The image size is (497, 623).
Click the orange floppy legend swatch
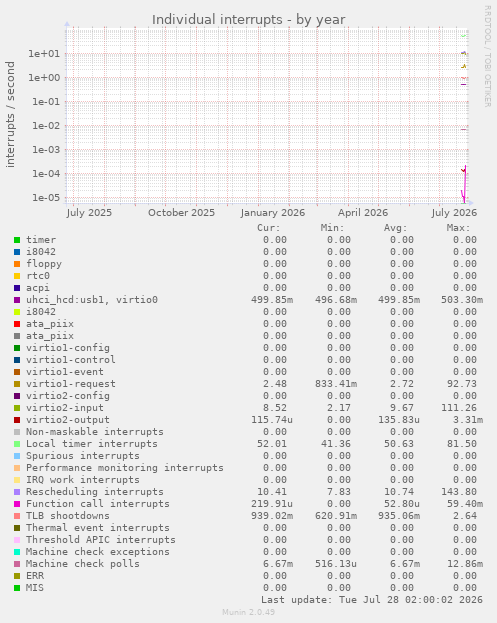tap(17, 264)
